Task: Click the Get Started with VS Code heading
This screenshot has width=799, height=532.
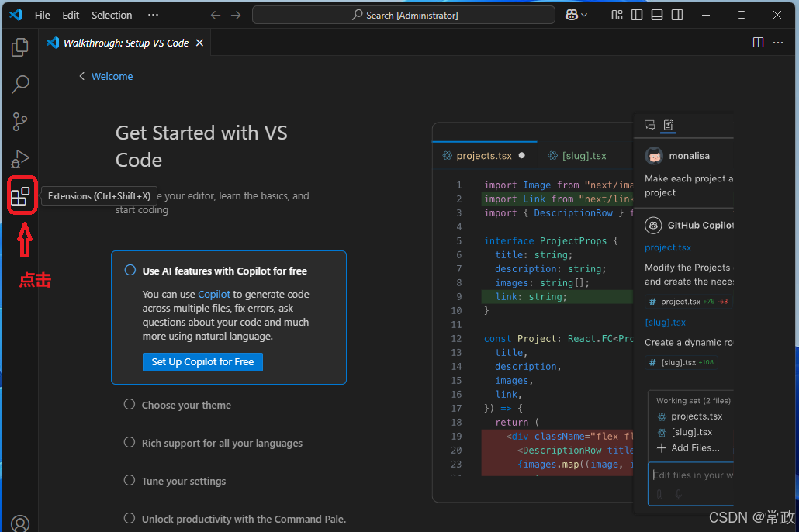Action: pos(201,147)
